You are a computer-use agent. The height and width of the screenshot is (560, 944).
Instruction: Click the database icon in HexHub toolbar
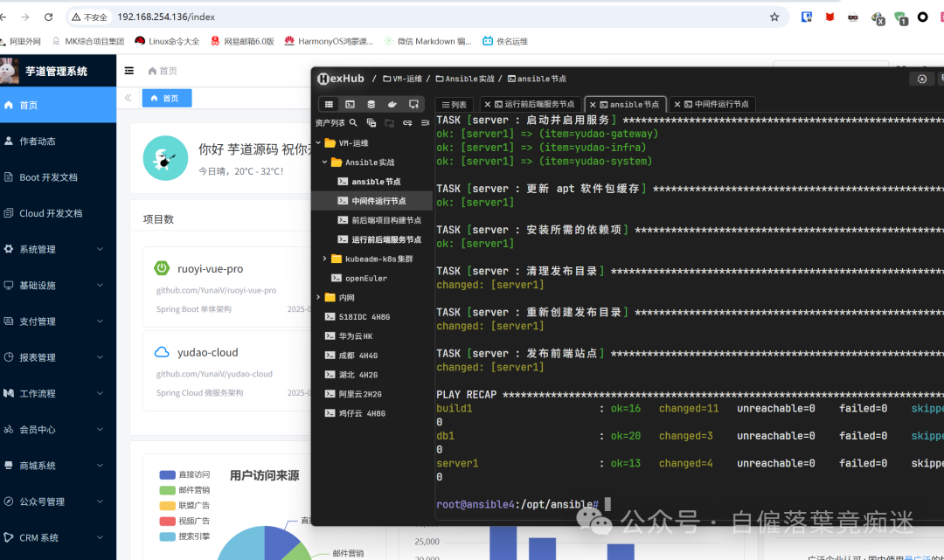pos(371,104)
